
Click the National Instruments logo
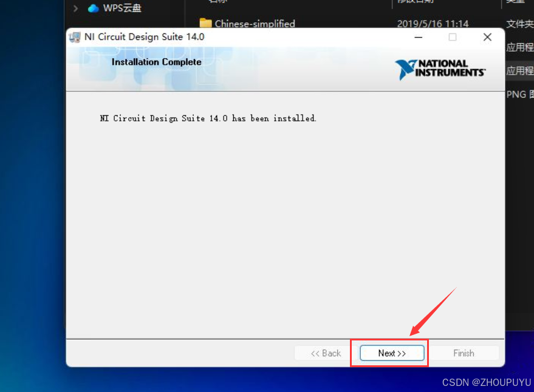[440, 69]
